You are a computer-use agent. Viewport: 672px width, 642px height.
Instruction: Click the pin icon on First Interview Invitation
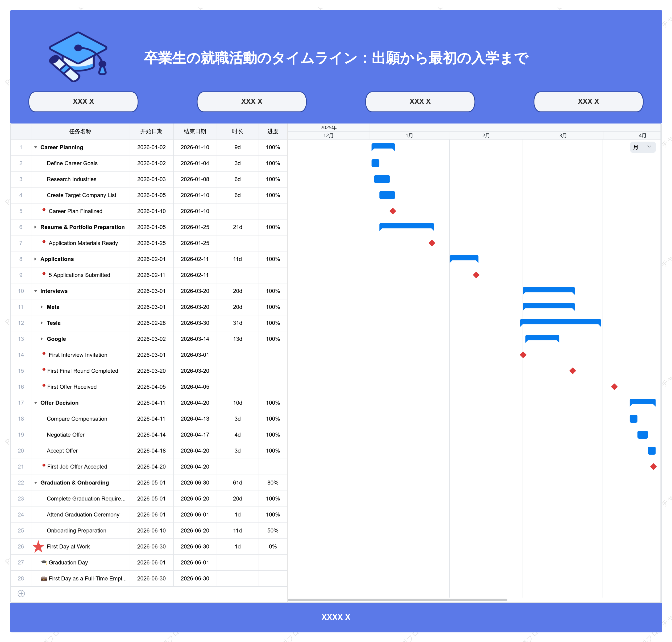click(x=44, y=355)
